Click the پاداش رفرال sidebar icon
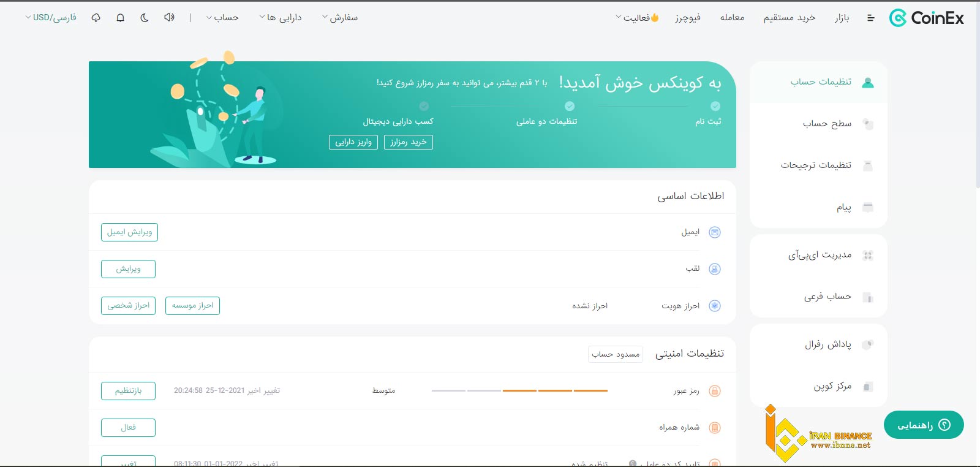This screenshot has height=467, width=980. [x=867, y=344]
